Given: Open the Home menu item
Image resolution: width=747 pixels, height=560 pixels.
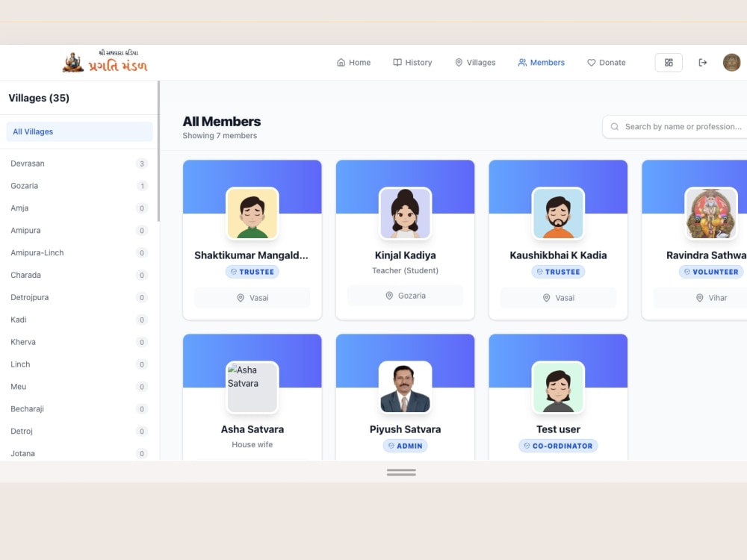Looking at the screenshot, I should tap(353, 63).
